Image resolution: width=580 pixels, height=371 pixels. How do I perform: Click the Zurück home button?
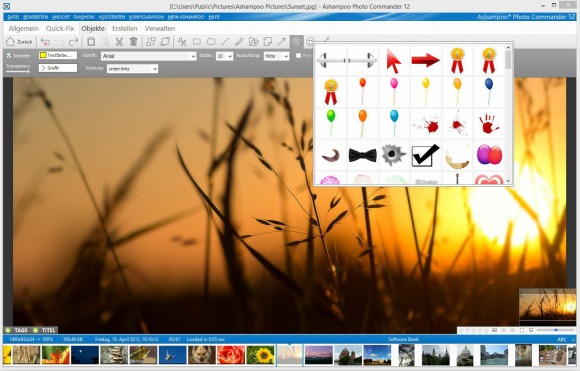point(19,42)
